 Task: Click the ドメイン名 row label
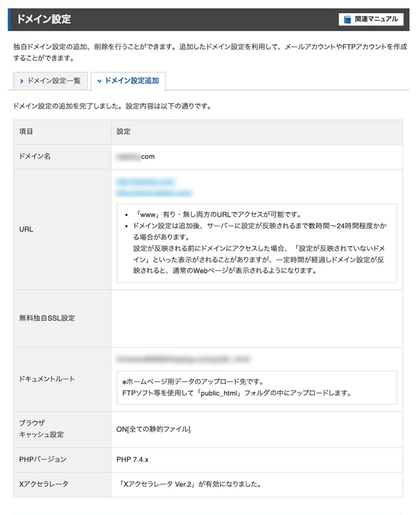coord(35,156)
